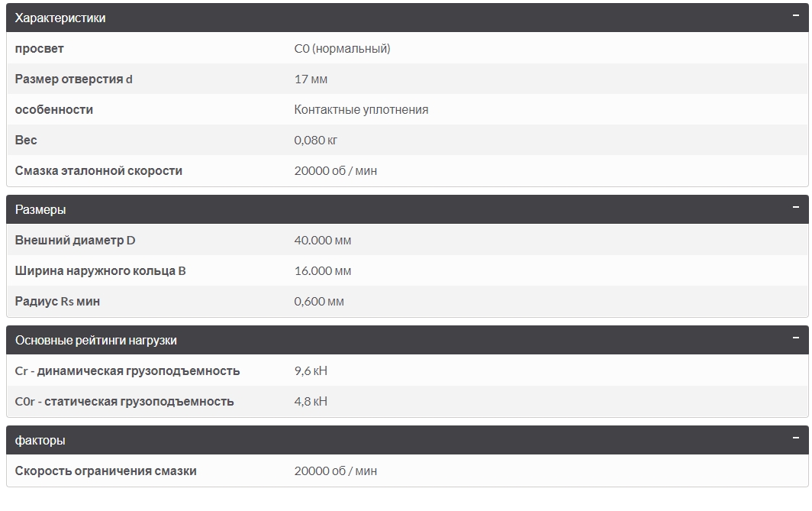Select the C0r статическая грузоподъемность label
Image resolution: width=812 pixels, height=511 pixels.
point(124,401)
